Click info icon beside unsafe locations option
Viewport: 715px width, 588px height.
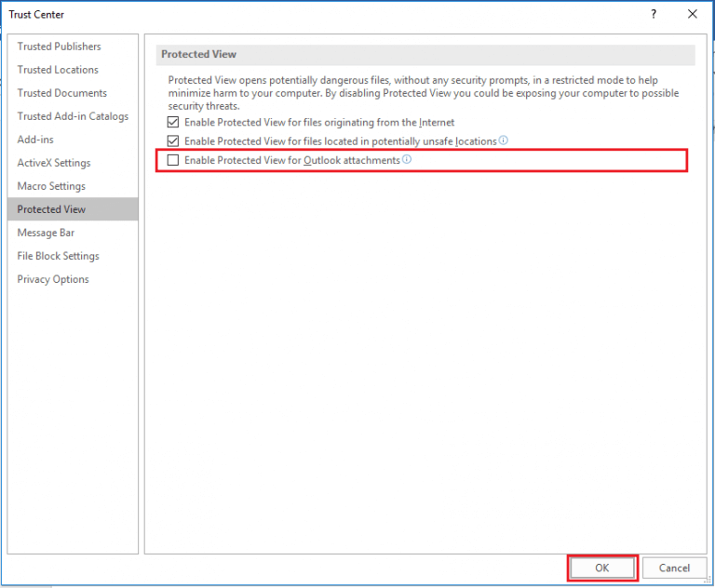point(503,140)
